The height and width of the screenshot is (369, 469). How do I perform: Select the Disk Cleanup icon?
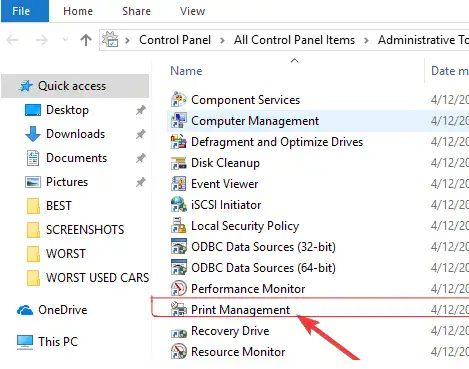[x=179, y=163]
